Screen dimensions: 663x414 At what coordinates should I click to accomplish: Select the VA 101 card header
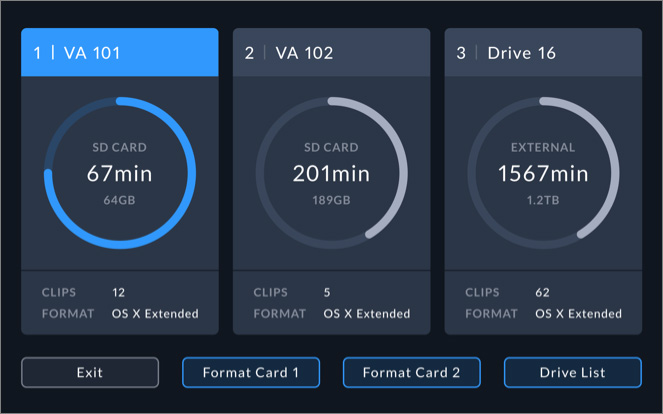click(x=119, y=52)
